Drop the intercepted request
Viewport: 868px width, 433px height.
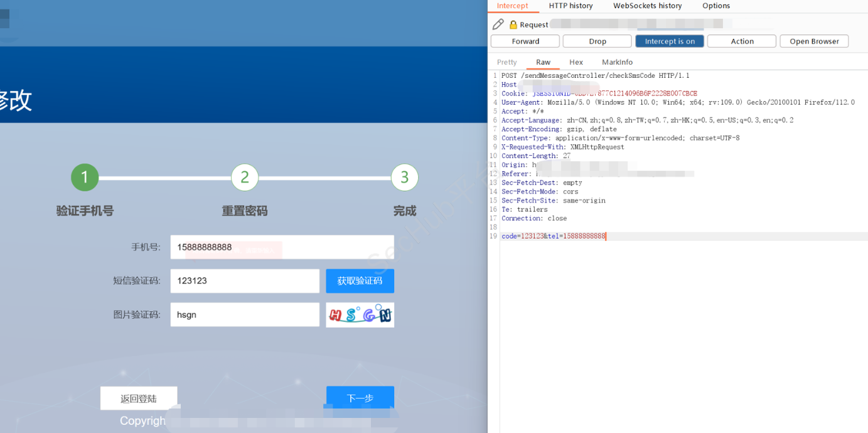click(x=597, y=41)
